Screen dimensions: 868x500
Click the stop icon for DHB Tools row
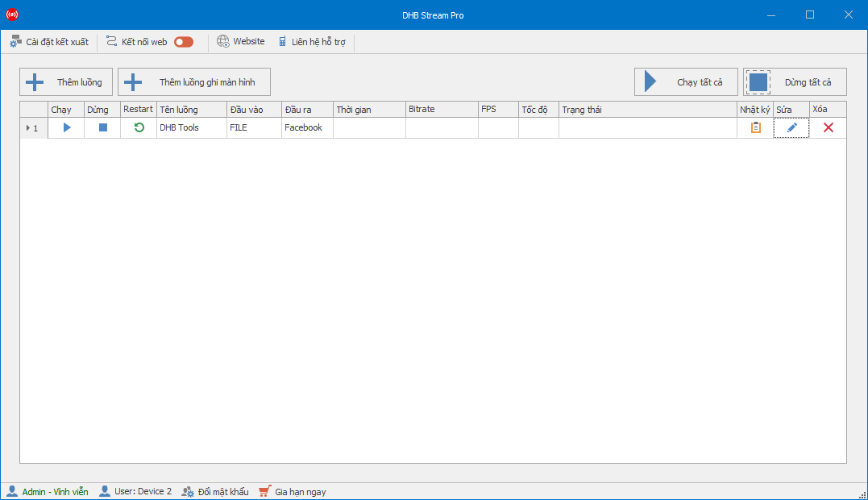coord(103,127)
